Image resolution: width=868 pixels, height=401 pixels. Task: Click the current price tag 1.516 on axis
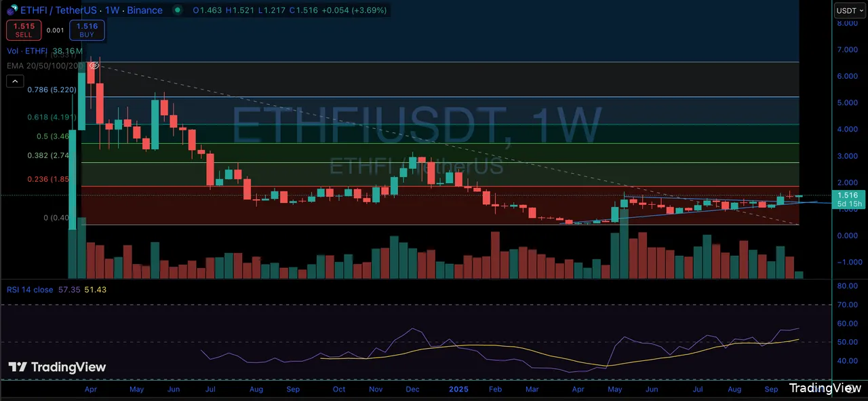848,195
